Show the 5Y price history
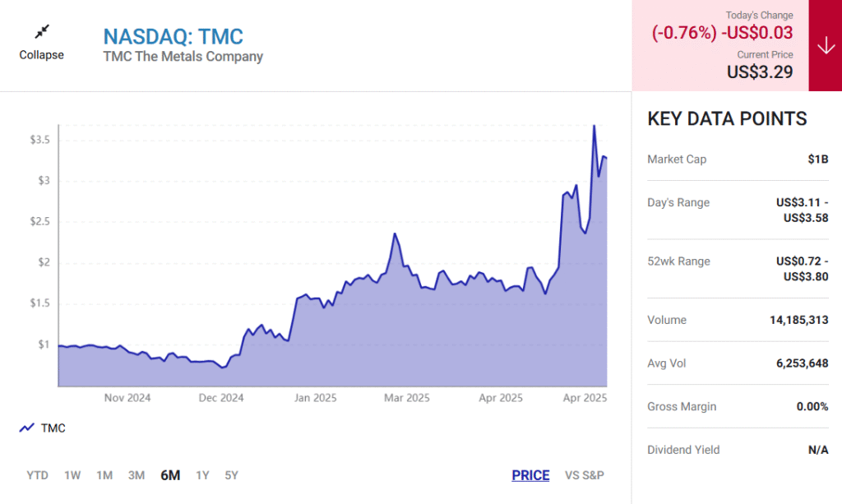This screenshot has height=504, width=842. coord(232,475)
